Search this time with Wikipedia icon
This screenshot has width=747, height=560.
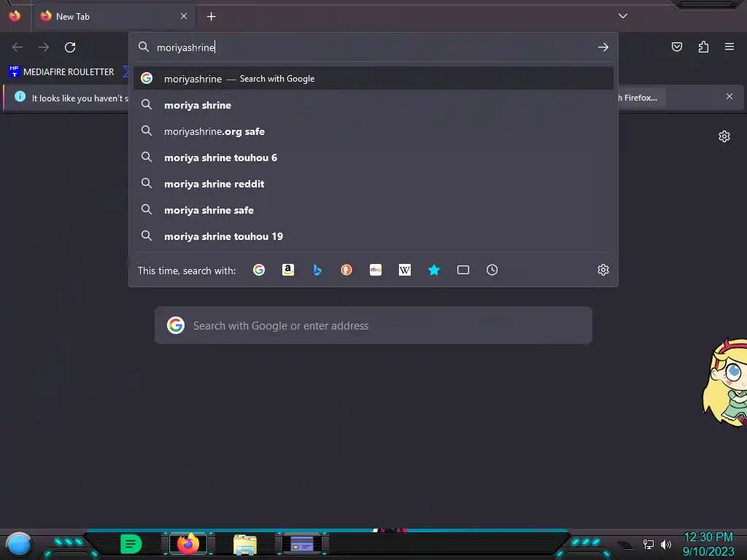tap(404, 270)
